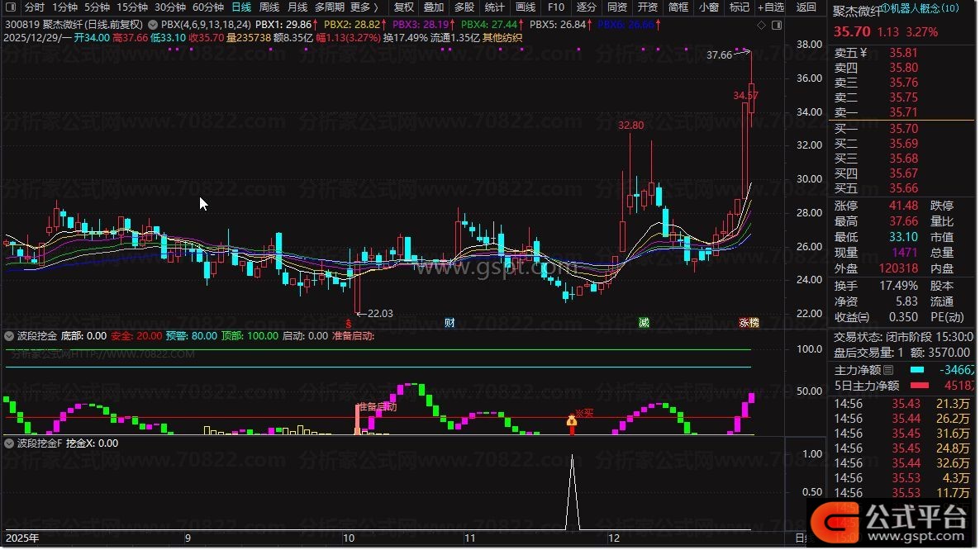Click the list icon beside 主力净额

coord(888,369)
